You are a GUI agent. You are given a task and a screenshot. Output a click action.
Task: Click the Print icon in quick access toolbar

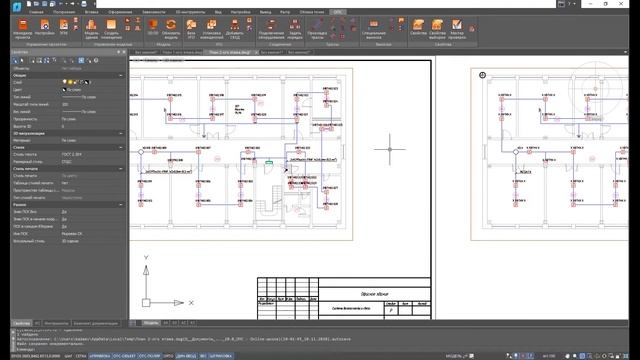[x=84, y=4]
